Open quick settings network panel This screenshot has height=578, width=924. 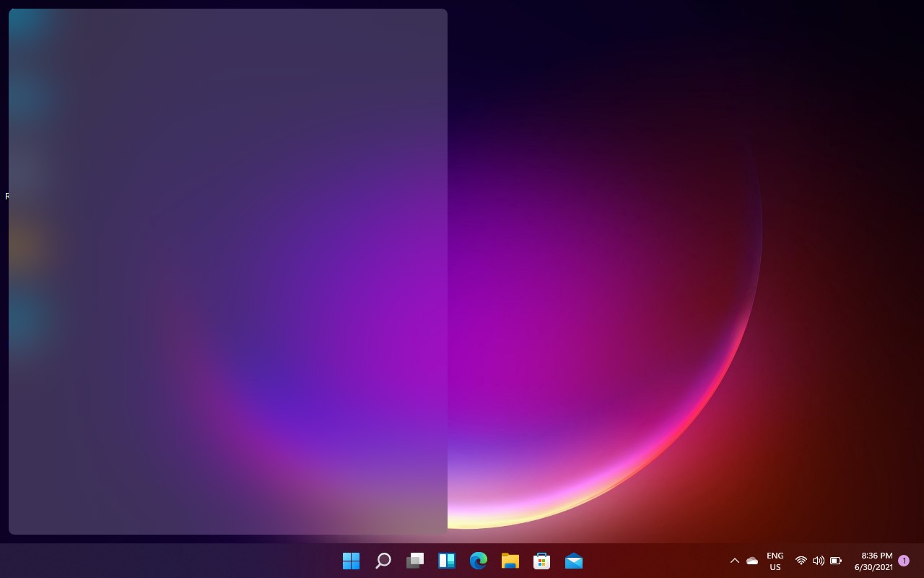tap(801, 560)
